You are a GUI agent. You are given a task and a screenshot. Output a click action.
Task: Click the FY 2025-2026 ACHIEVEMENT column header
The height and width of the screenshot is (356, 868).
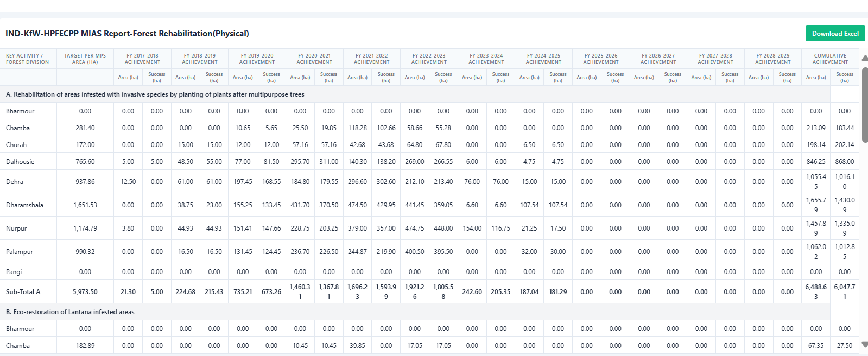[601, 59]
